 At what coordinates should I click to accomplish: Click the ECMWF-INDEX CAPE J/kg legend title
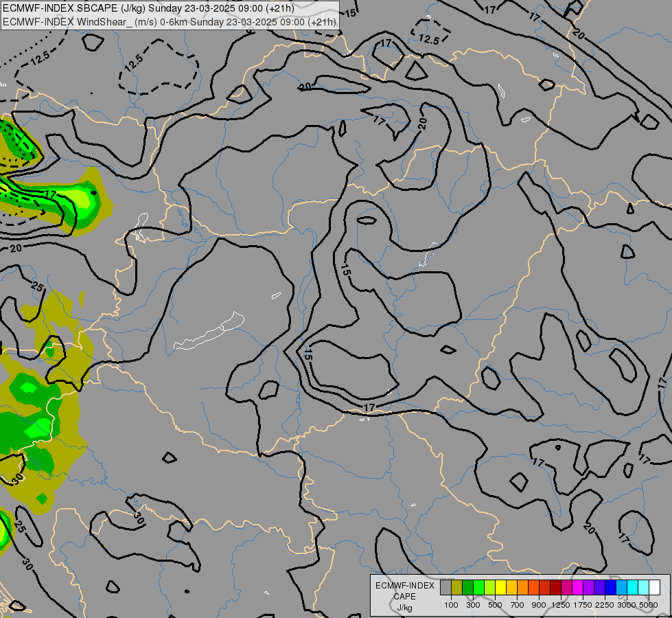404,597
